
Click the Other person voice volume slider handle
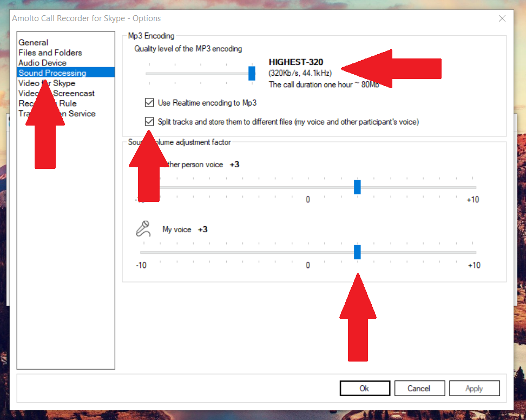(357, 187)
